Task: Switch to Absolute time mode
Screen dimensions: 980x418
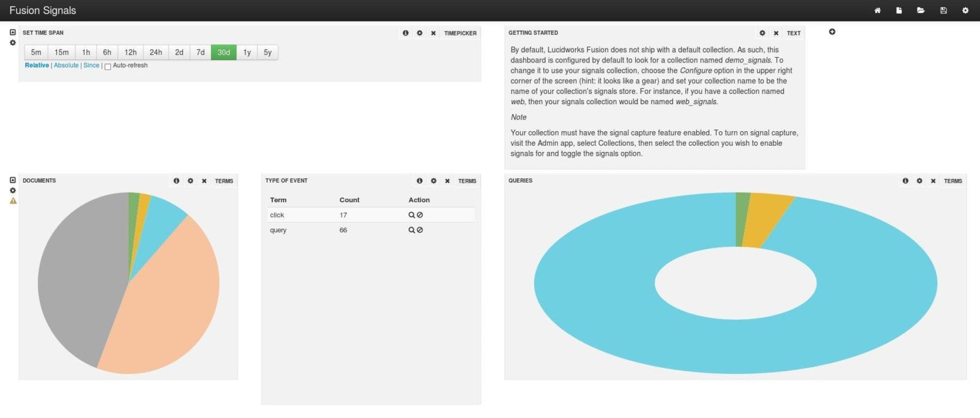Action: click(x=66, y=66)
